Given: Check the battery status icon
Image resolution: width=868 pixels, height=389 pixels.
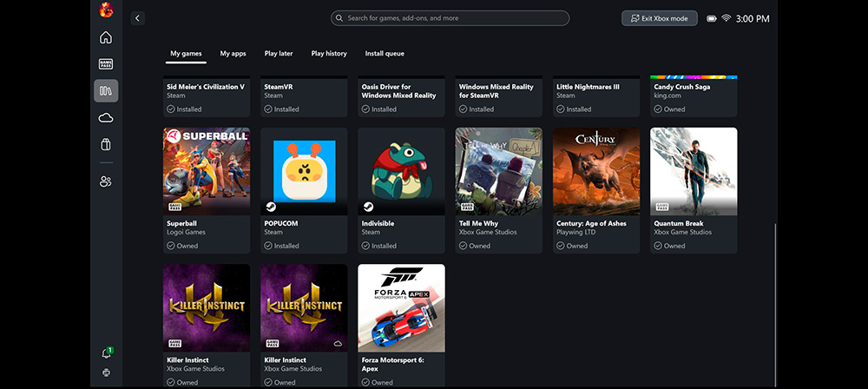Looking at the screenshot, I should 712,19.
